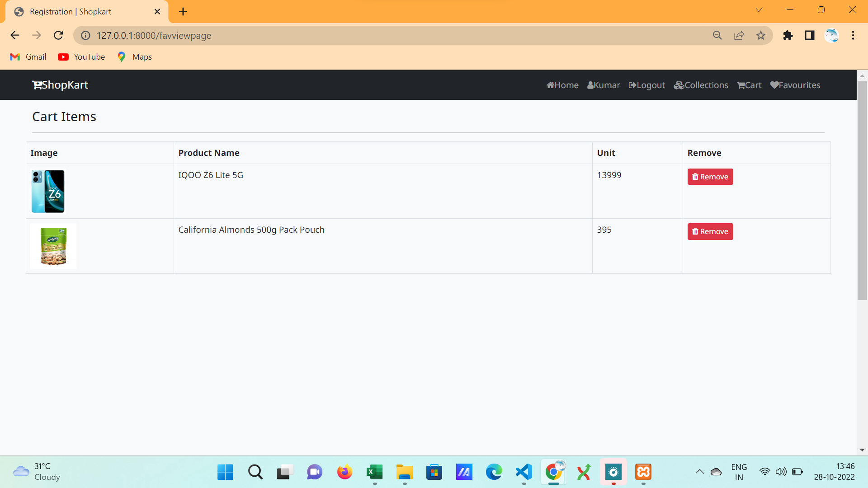Screen dimensions: 868x488
Task: Select the Registration | Shopkart tab
Action: tap(71, 11)
